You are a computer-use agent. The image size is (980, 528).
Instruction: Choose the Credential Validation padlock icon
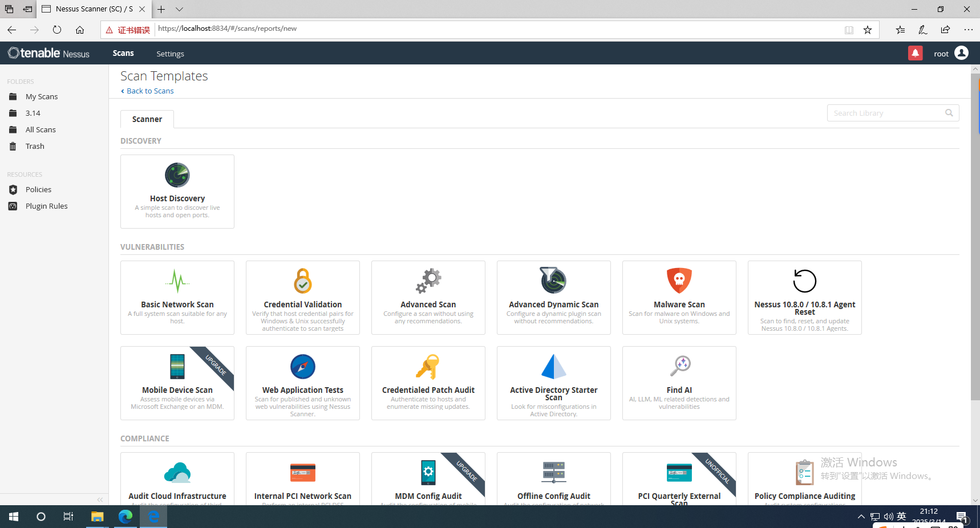click(303, 281)
